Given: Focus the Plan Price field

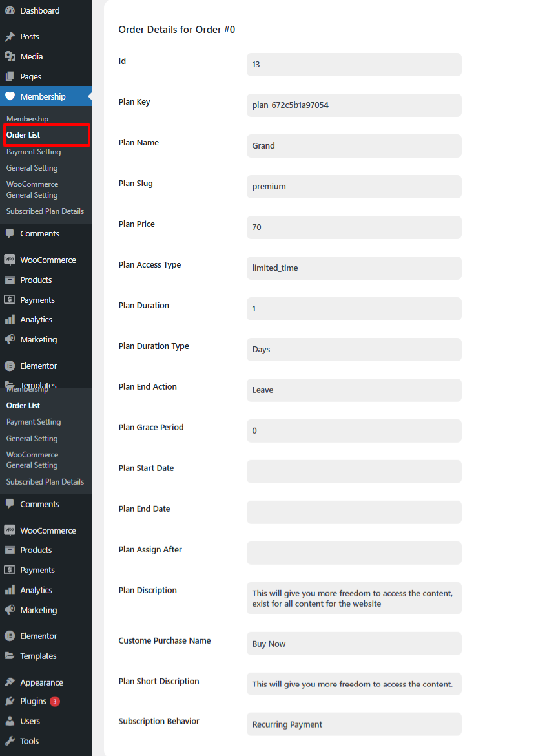Looking at the screenshot, I should pos(354,227).
